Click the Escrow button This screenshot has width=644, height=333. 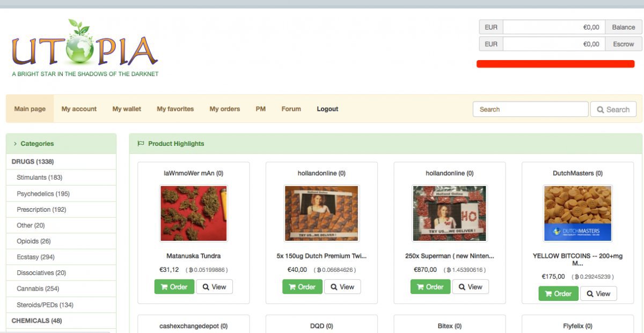tap(623, 43)
